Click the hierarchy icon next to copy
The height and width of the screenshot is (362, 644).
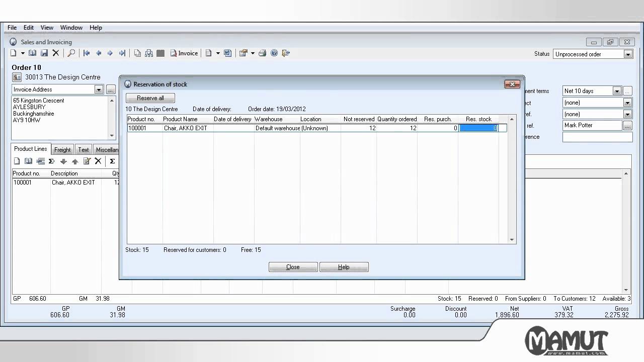(x=149, y=53)
